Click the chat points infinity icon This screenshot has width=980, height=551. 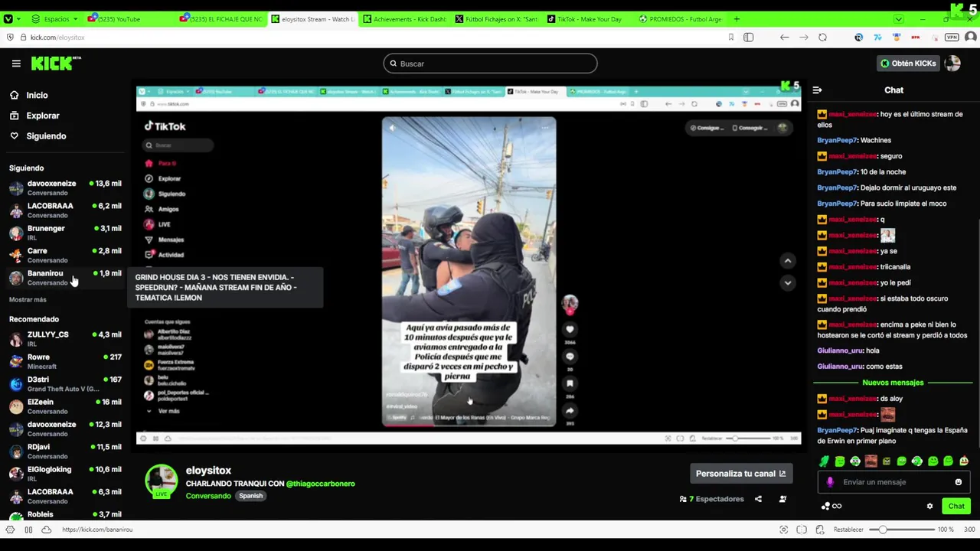tap(831, 506)
